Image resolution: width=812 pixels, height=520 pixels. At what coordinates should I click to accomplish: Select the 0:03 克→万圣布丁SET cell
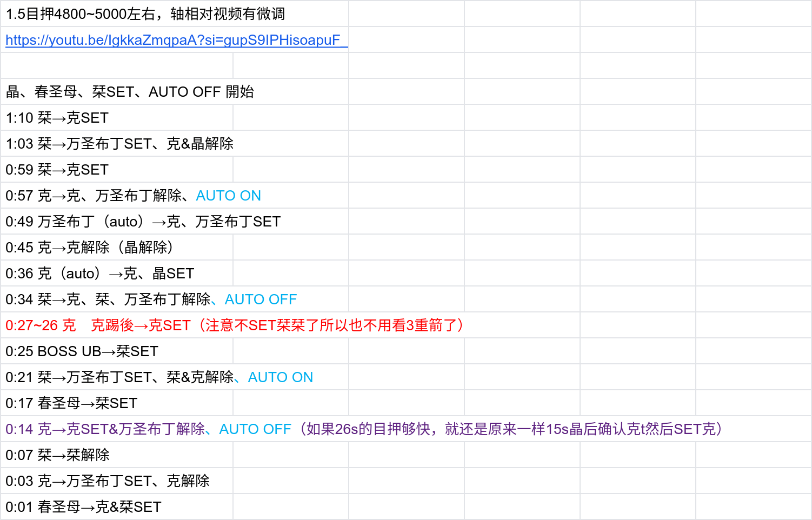pyautogui.click(x=107, y=481)
